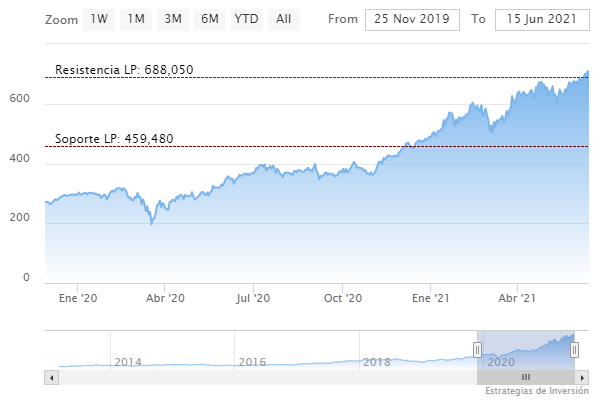Click the scrollbar right arrow
This screenshot has width=601, height=403.
coord(583,377)
